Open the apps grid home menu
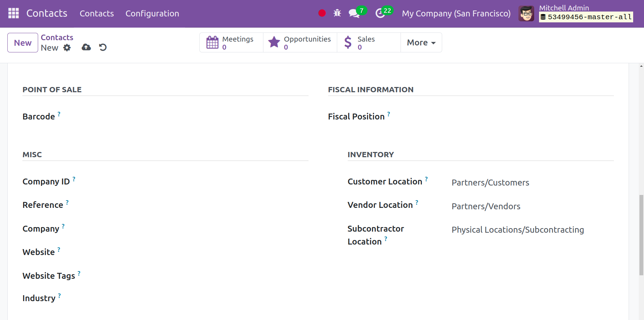The width and height of the screenshot is (644, 320). tap(13, 13)
